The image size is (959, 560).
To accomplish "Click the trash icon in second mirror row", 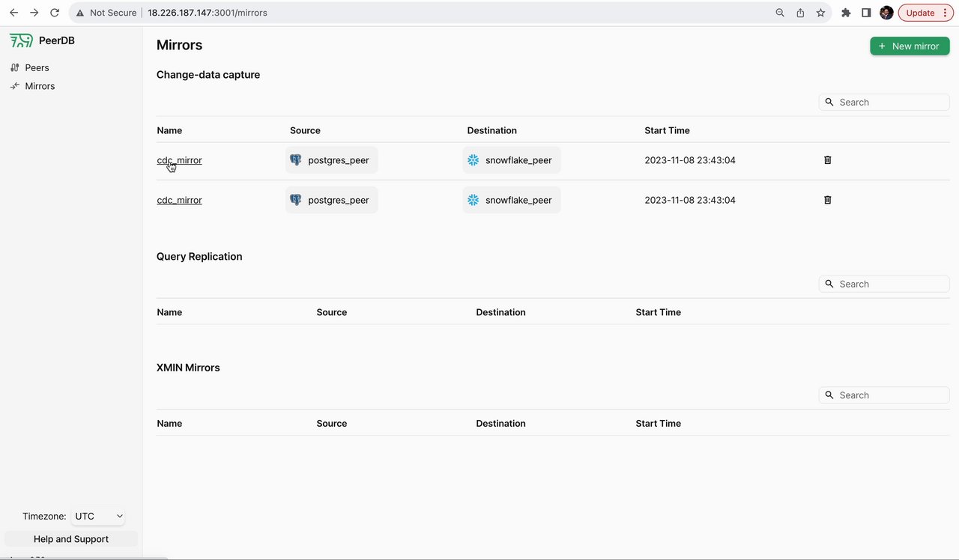I will [828, 200].
